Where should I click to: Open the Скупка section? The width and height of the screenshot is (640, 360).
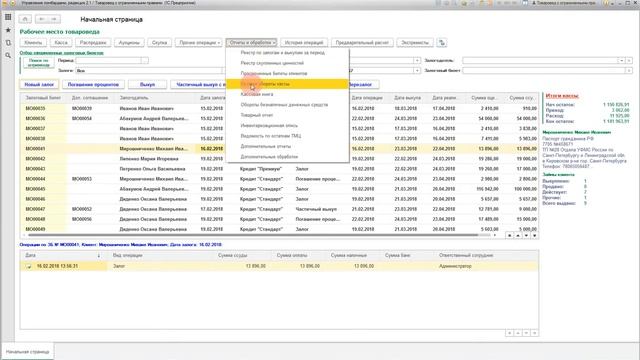pyautogui.click(x=160, y=42)
